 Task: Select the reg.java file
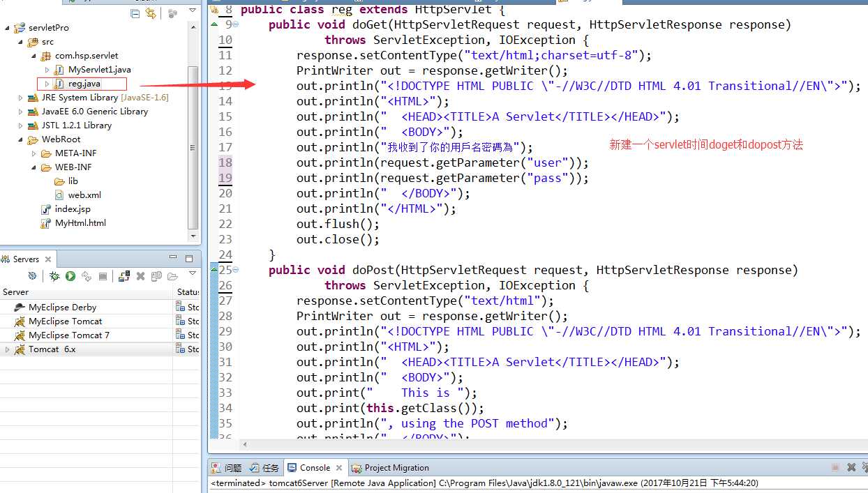pyautogui.click(x=84, y=84)
